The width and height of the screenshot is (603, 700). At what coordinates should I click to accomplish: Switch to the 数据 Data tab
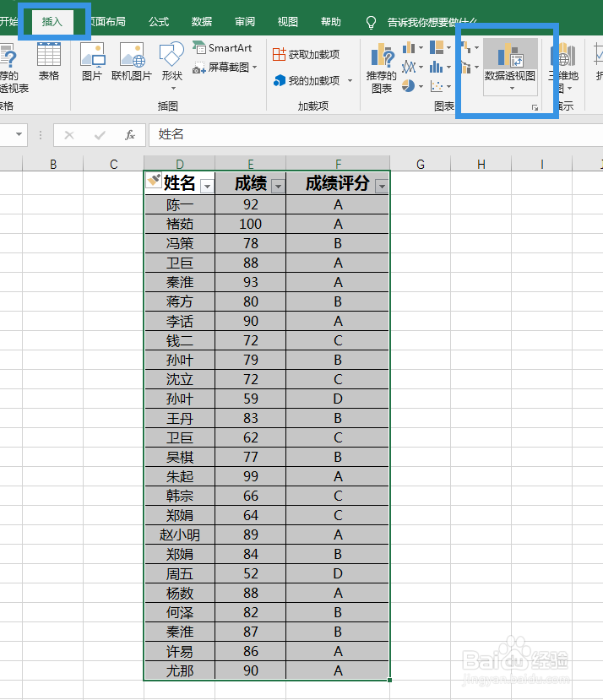(202, 22)
